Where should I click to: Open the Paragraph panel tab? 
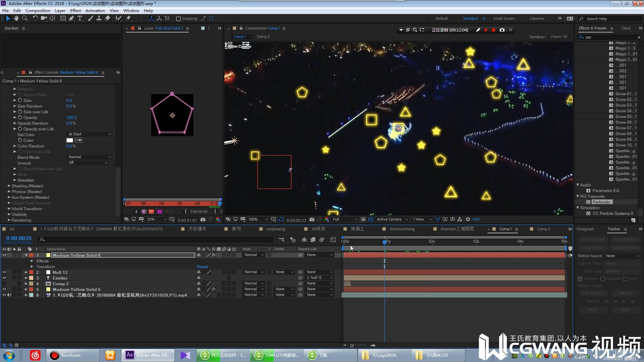(585, 229)
